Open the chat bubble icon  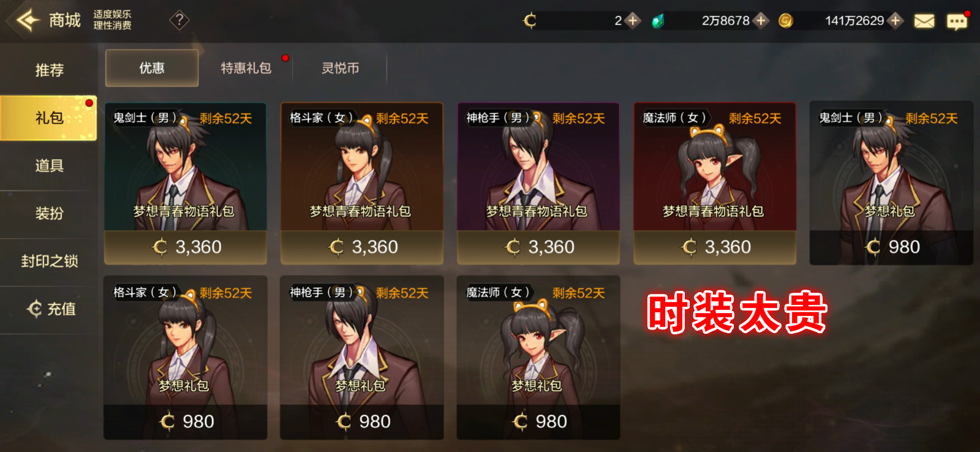(957, 22)
